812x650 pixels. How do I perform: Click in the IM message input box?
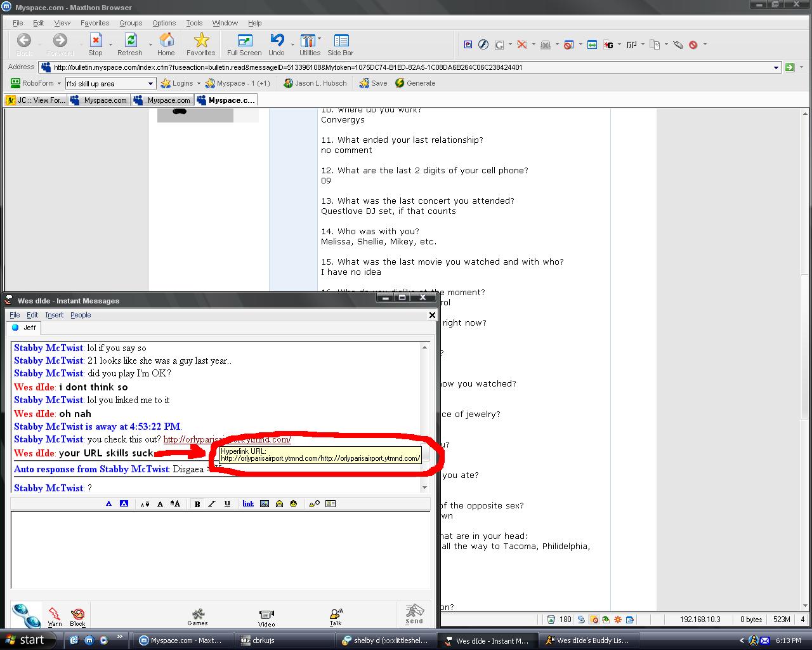[219, 549]
